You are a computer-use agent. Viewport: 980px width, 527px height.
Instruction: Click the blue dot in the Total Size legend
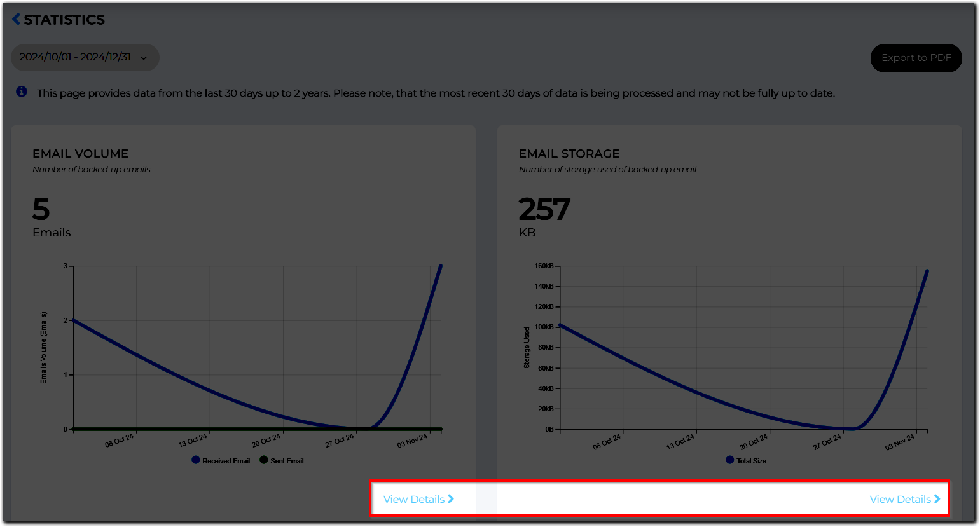tap(728, 460)
